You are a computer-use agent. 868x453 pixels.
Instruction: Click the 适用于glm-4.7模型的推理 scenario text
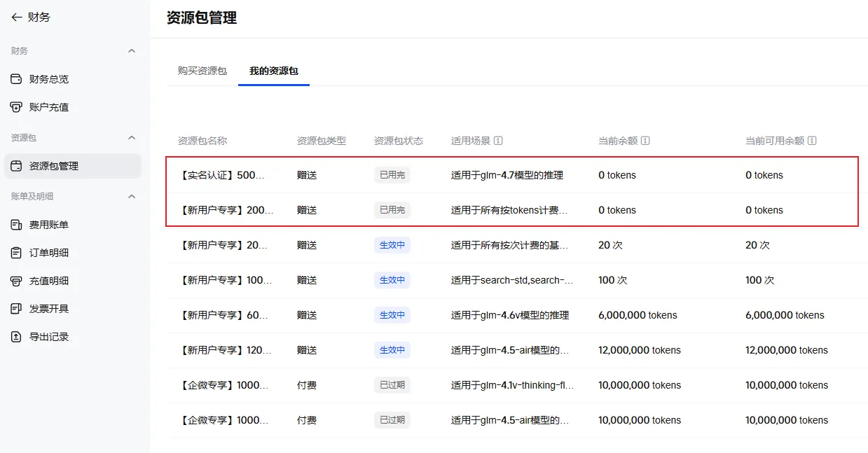point(507,175)
